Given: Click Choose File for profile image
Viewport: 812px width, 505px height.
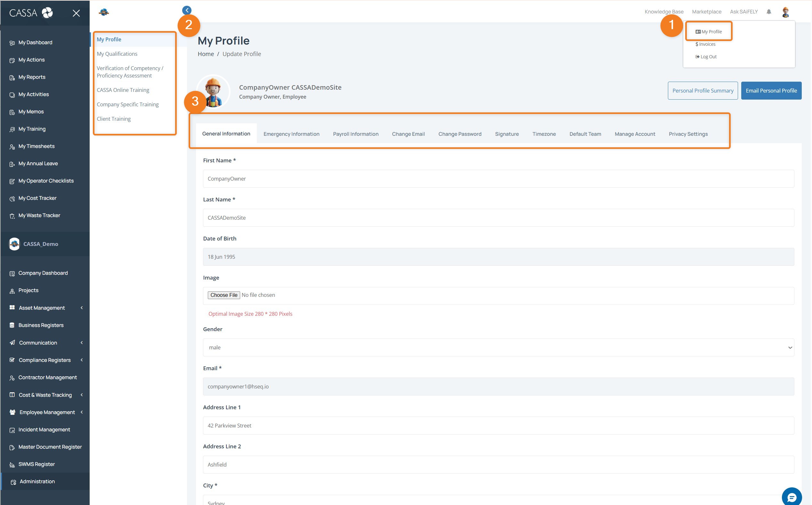Looking at the screenshot, I should click(x=224, y=295).
